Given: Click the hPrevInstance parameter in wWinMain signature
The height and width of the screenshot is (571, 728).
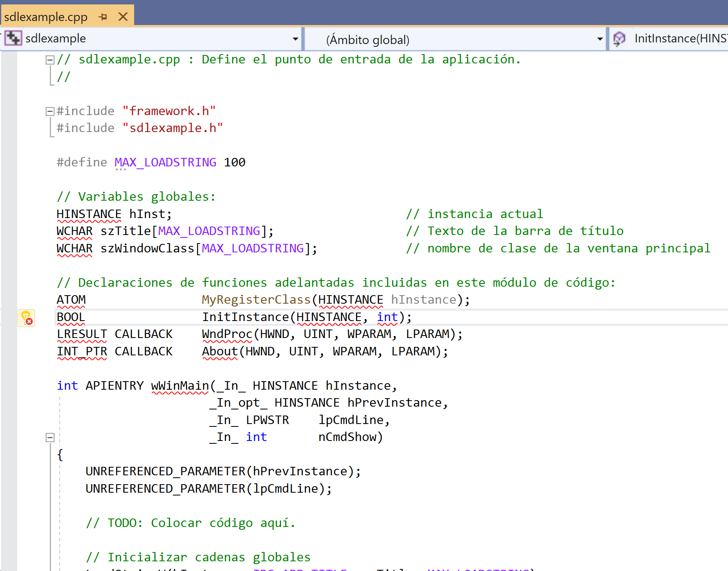Looking at the screenshot, I should (394, 403).
